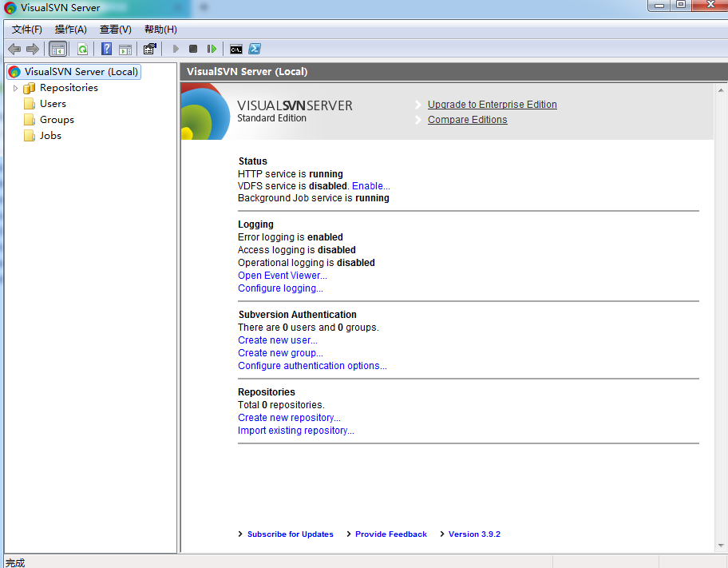728x568 pixels.
Task: Expand the Repositories tree node arrow
Action: (x=15, y=88)
